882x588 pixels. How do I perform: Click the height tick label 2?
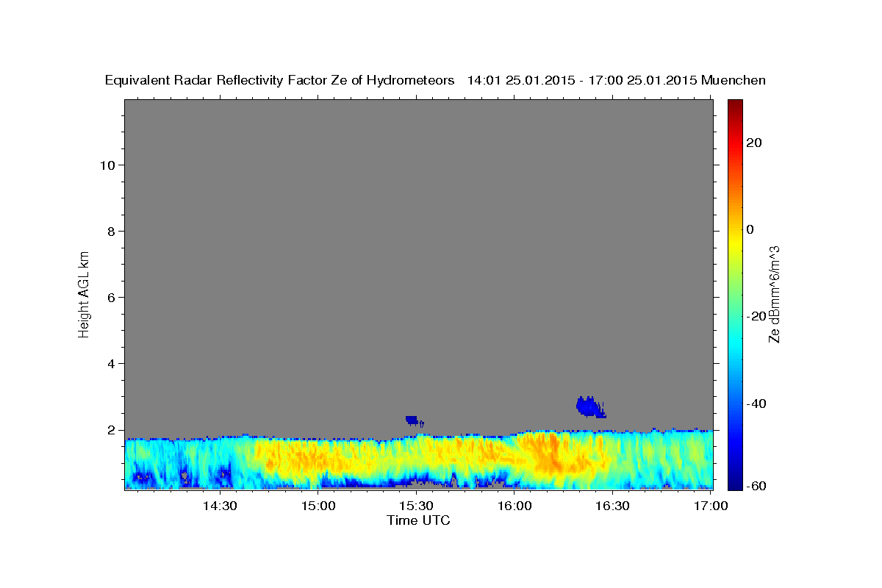(x=110, y=430)
